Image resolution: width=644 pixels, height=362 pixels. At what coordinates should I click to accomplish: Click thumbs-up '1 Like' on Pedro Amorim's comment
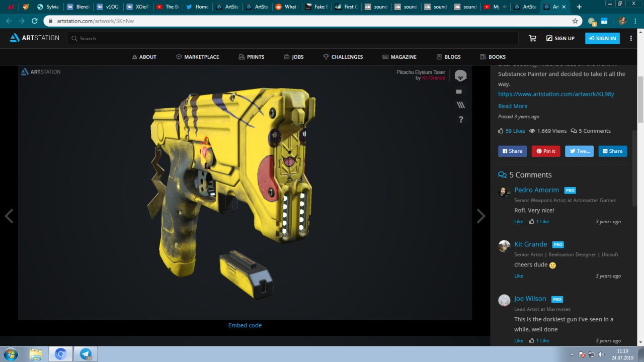(x=539, y=221)
